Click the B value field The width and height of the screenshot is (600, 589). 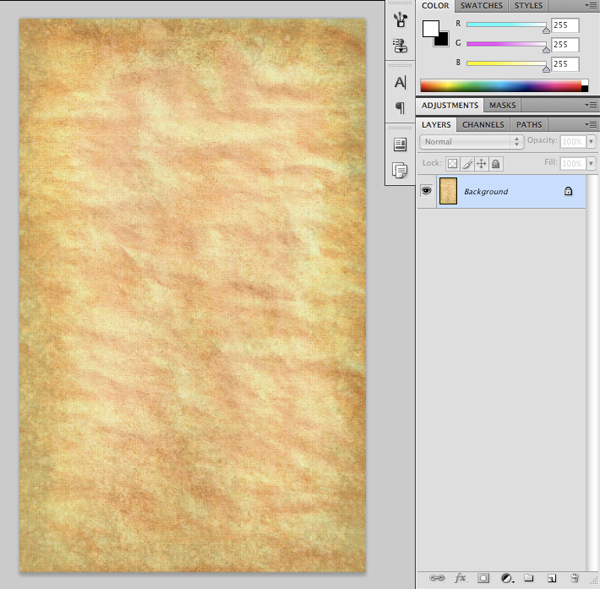click(x=565, y=64)
